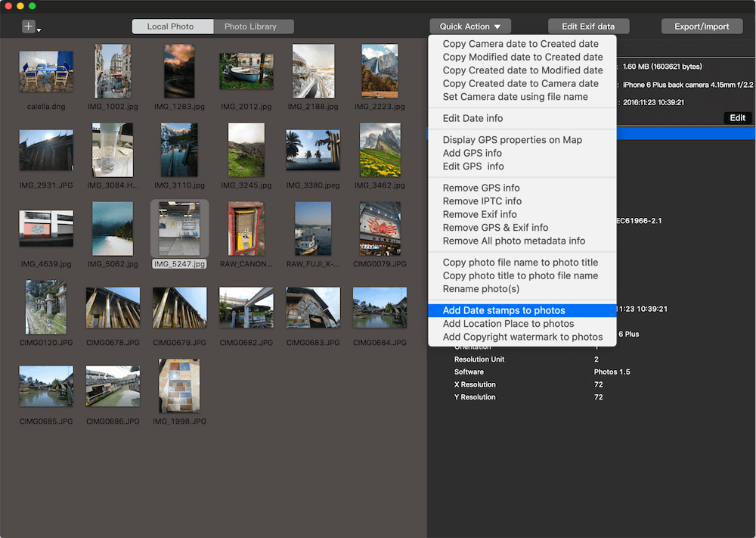The image size is (756, 538).
Task: Select the CIMG0683.JPG thumbnail
Action: tap(313, 307)
